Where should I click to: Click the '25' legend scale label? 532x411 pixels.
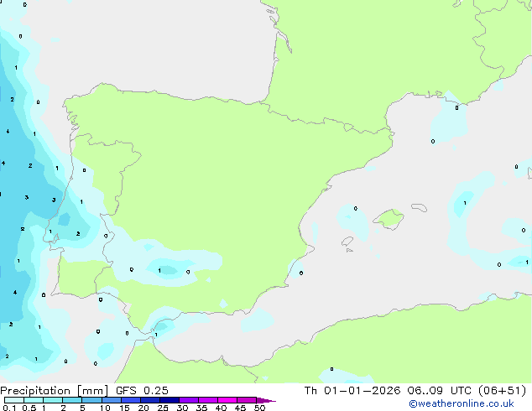coord(163,408)
